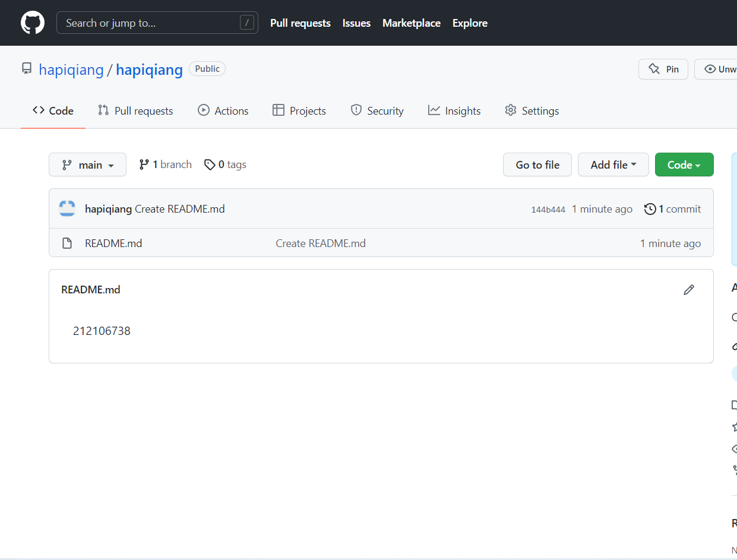Screen dimensions: 737x560
Task: Open Explore in the top navigation
Action: tap(470, 23)
